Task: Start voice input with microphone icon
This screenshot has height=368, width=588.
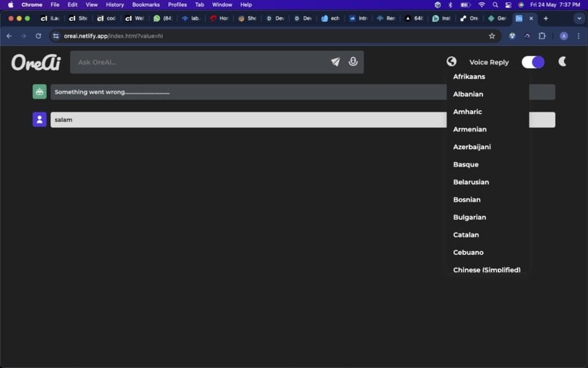Action: pyautogui.click(x=353, y=61)
